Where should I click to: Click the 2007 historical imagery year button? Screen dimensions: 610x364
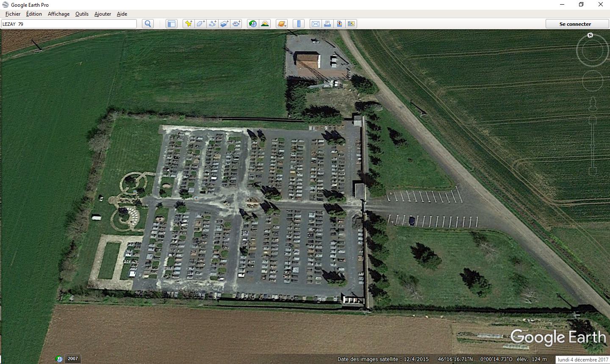[x=73, y=358]
